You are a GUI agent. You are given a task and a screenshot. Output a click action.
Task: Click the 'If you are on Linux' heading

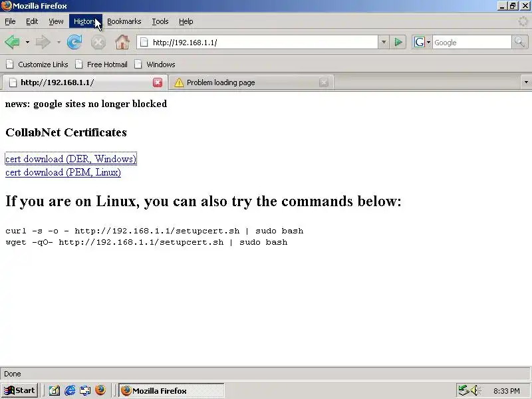[203, 201]
